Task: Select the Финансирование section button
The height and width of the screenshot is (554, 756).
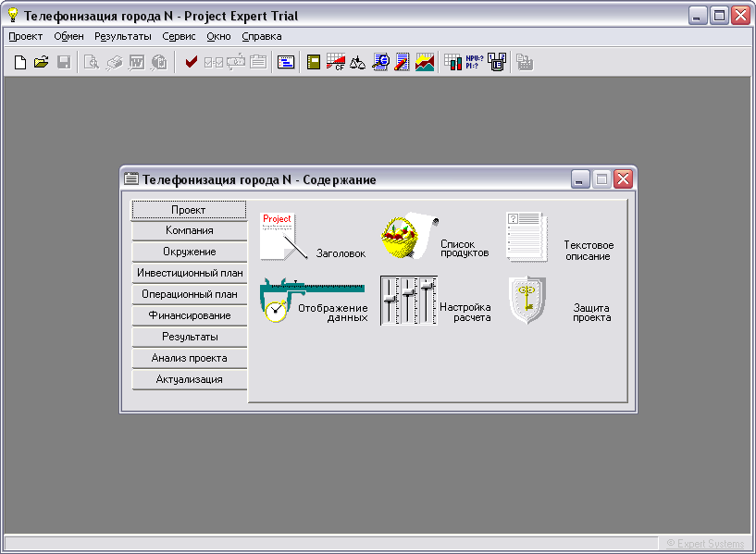Action: pyautogui.click(x=189, y=315)
